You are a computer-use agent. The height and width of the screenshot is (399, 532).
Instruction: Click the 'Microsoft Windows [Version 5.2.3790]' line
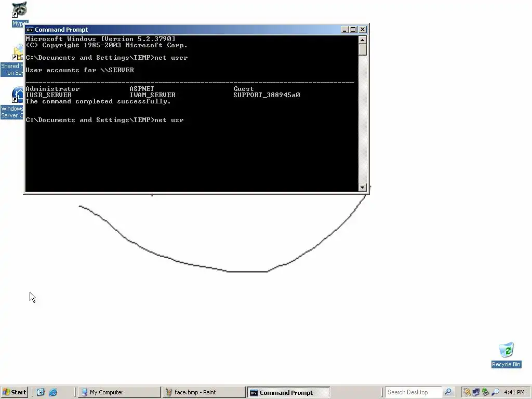100,39
